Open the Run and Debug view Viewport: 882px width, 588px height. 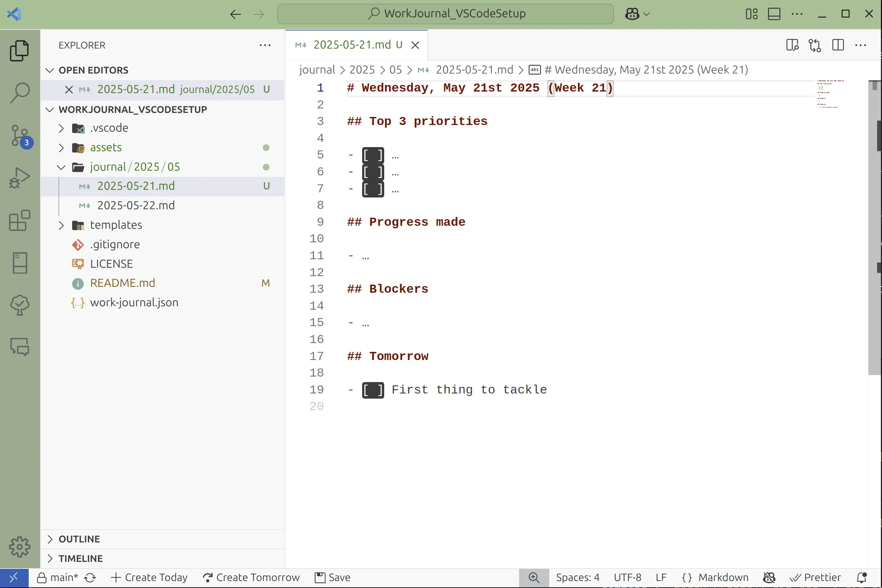click(x=19, y=178)
